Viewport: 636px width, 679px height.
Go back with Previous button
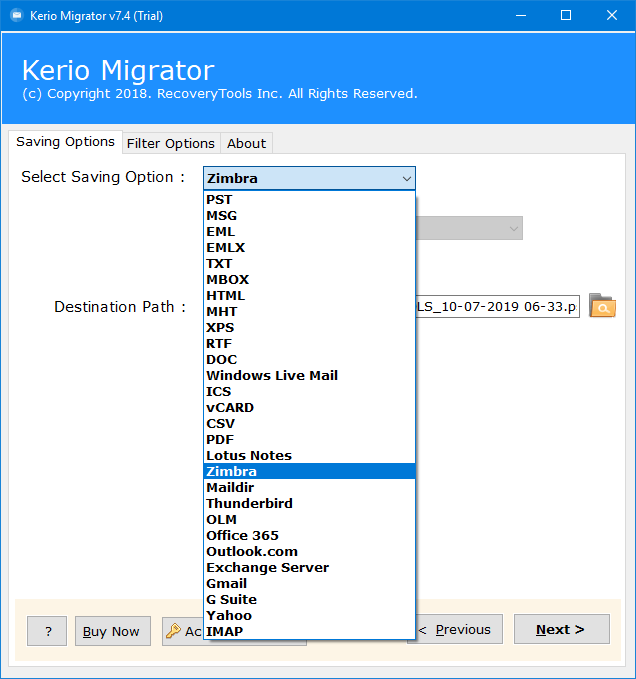[459, 629]
